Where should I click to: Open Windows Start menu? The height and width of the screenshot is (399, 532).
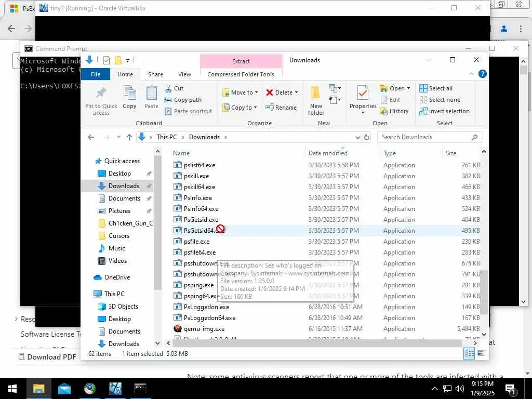[12, 389]
